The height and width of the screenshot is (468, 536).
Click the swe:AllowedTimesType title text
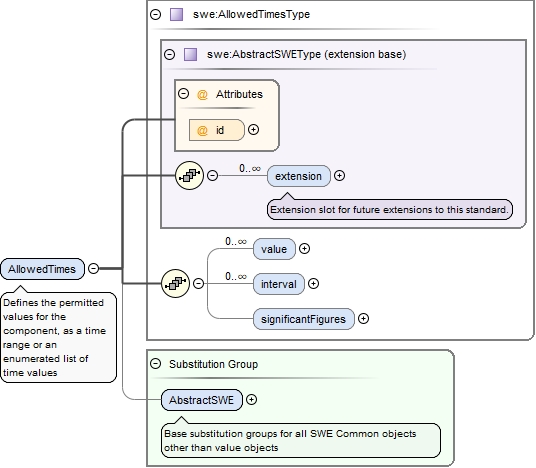pyautogui.click(x=251, y=14)
